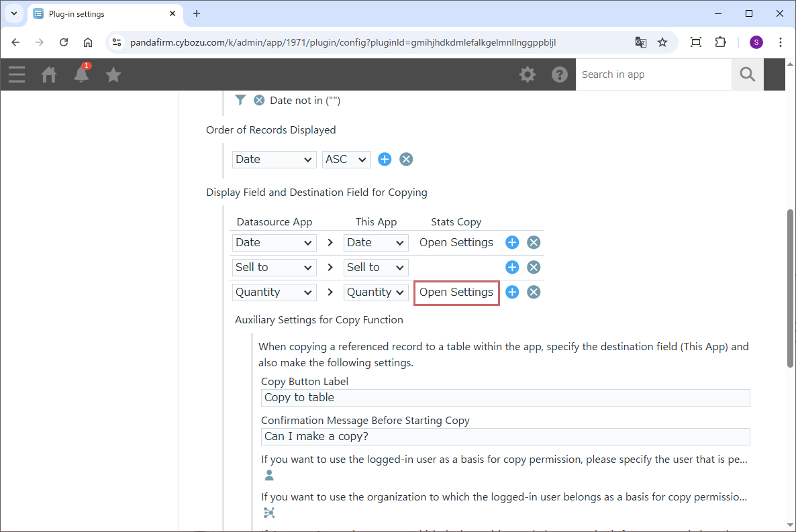796x532 pixels.
Task: Open notifications bell with badge
Action: pos(81,74)
